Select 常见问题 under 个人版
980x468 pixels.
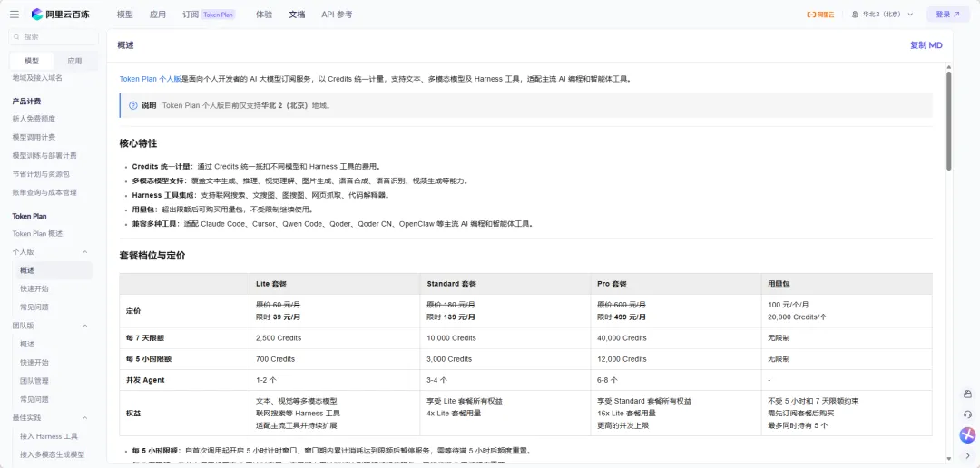[x=34, y=307]
